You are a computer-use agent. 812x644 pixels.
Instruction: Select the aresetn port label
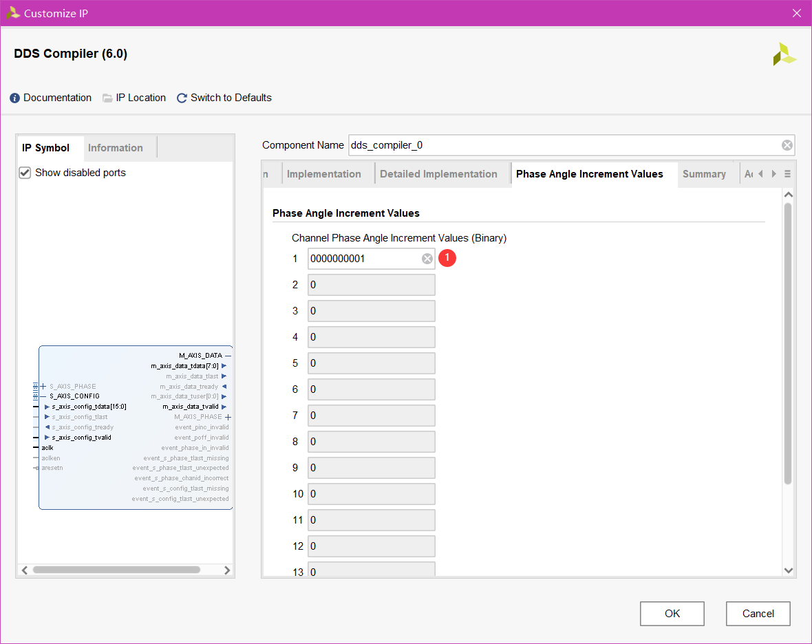click(52, 468)
